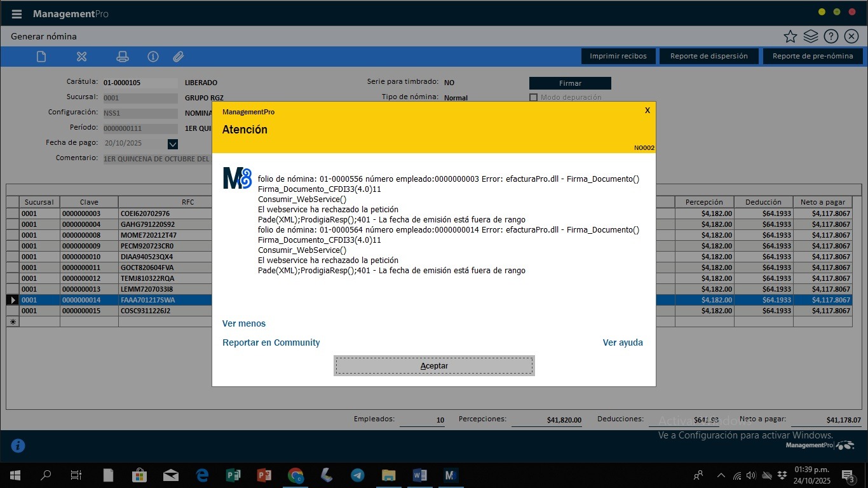Viewport: 868px width, 488px height.
Task: Open Telegram from the Windows taskbar
Action: (x=357, y=475)
